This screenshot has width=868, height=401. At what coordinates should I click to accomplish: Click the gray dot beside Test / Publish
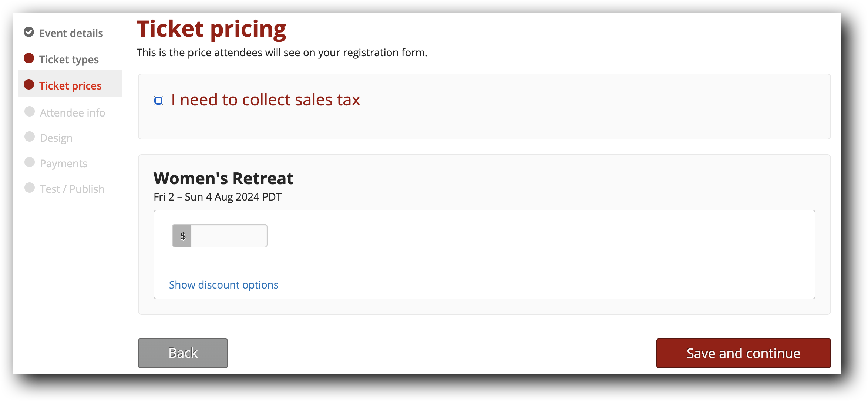tap(30, 188)
